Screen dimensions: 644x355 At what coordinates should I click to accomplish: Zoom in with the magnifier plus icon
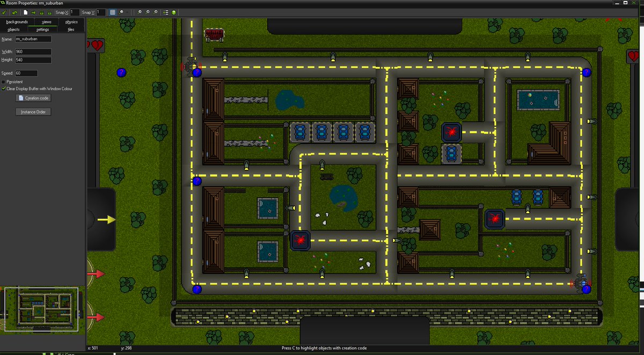[156, 12]
